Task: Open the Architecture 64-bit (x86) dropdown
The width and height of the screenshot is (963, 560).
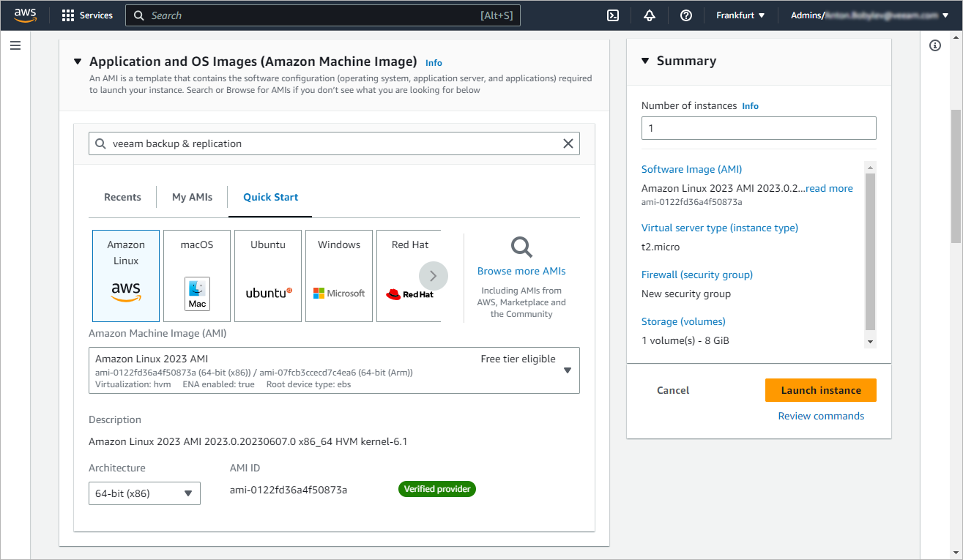Action: [x=144, y=493]
